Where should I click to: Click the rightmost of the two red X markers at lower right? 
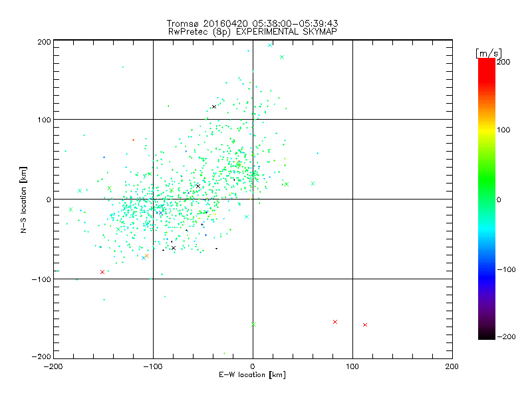pos(365,325)
